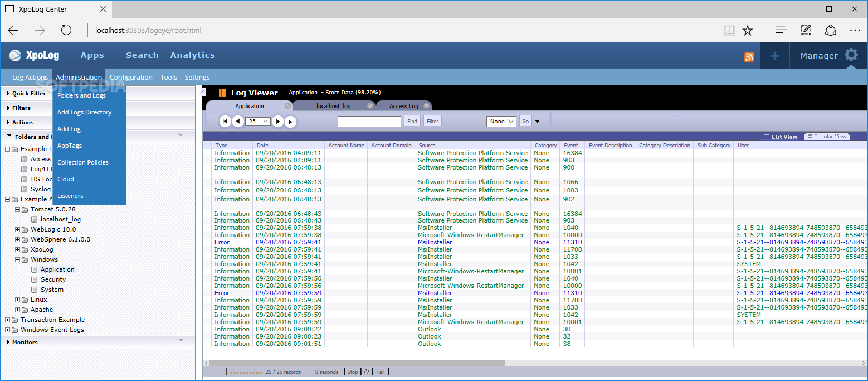Open the black arrow menu beside Go
Viewport: 868px width, 381px height.
[537, 121]
